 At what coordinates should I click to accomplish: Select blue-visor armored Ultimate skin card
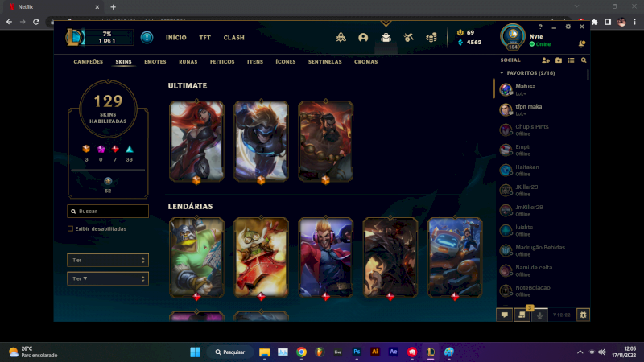click(x=261, y=141)
